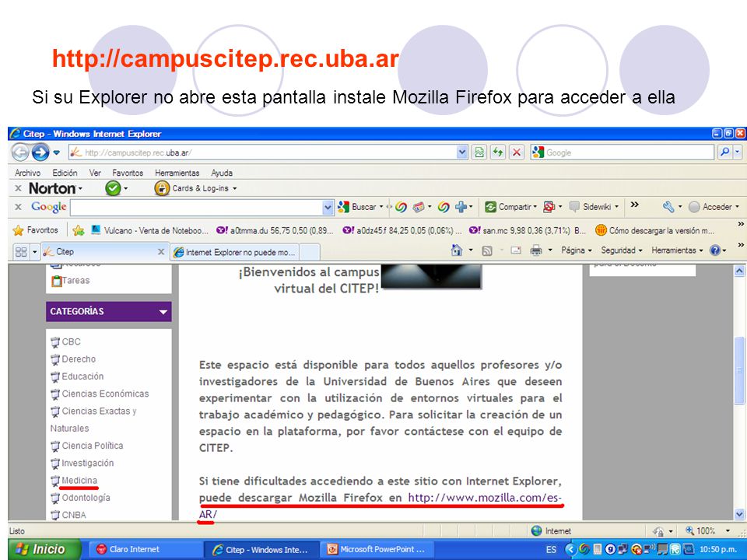Click the Quick Tabs grid icon
Screen dimensions: 747x560
[x=21, y=251]
